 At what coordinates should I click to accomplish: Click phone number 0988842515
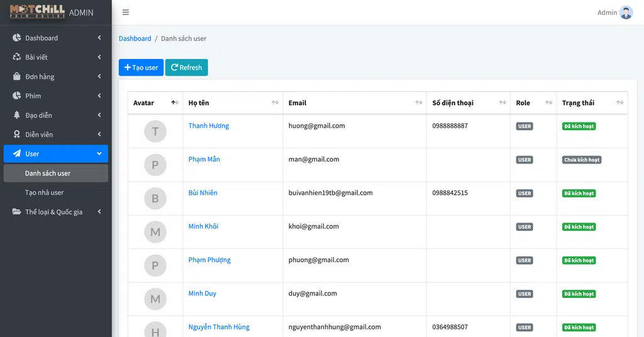[x=450, y=192]
